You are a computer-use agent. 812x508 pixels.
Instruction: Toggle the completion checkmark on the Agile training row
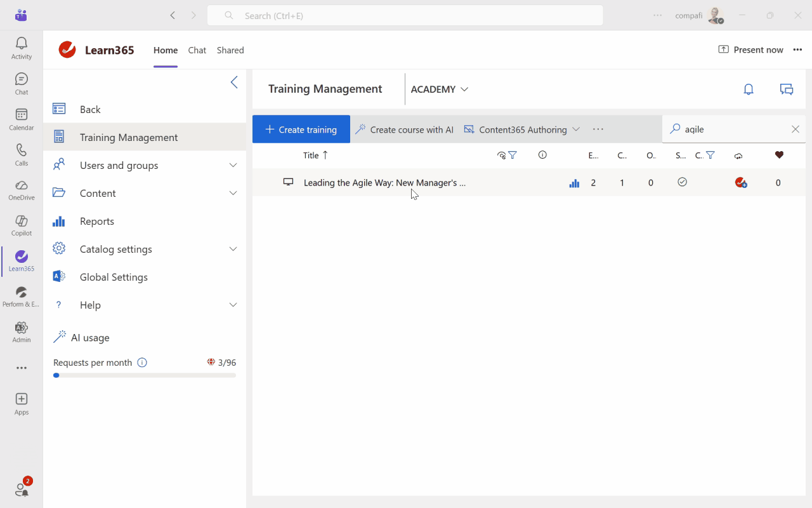pyautogui.click(x=683, y=182)
